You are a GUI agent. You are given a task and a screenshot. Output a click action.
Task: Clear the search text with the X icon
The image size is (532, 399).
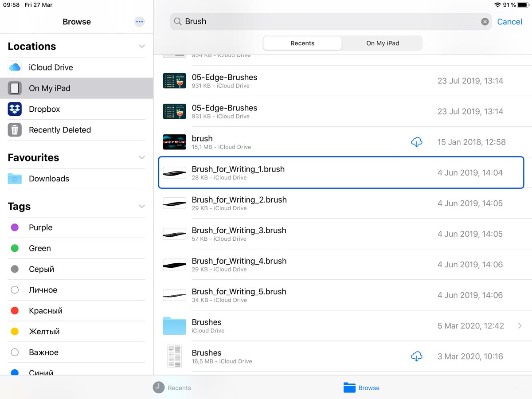pyautogui.click(x=485, y=21)
